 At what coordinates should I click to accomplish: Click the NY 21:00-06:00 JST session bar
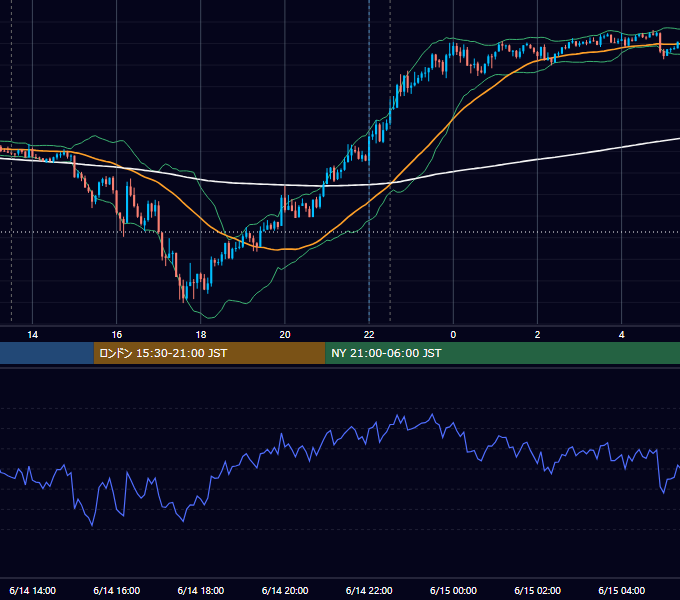(502, 353)
